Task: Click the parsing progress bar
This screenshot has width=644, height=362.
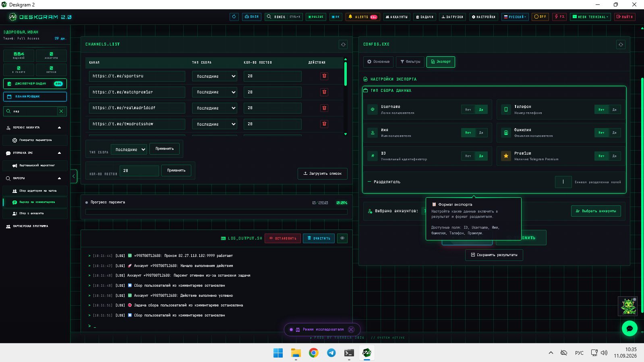Action: click(x=216, y=212)
